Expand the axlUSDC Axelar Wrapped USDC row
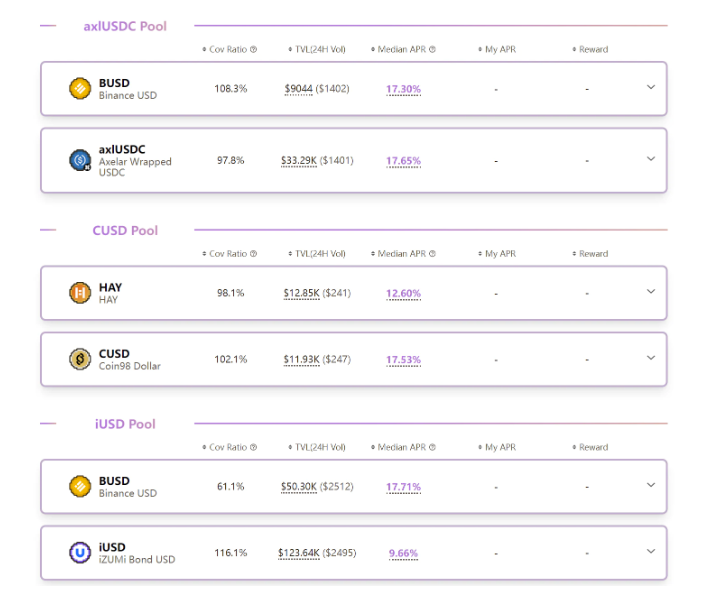The height and width of the screenshot is (598, 701). pos(651,158)
